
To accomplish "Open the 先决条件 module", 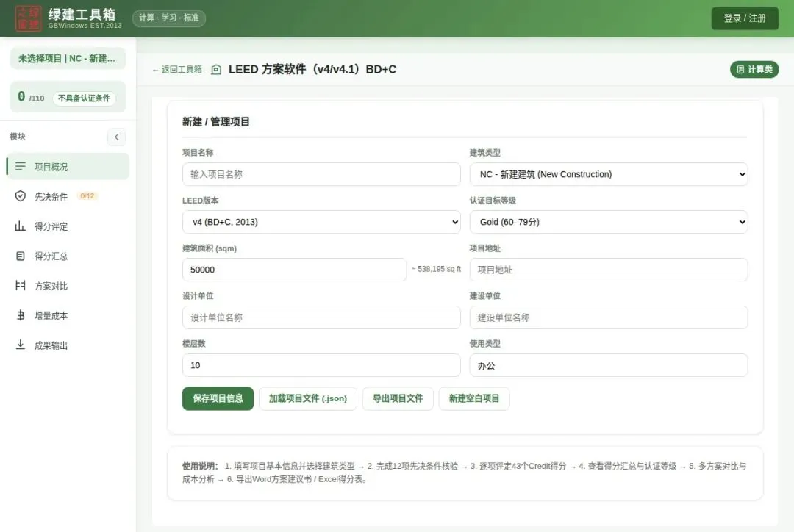I will (68, 196).
